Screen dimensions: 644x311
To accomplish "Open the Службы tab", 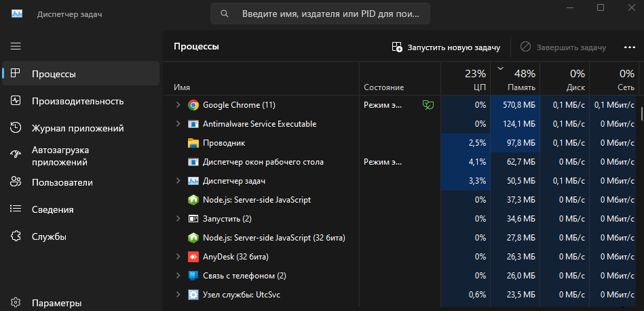I will 81,236.
